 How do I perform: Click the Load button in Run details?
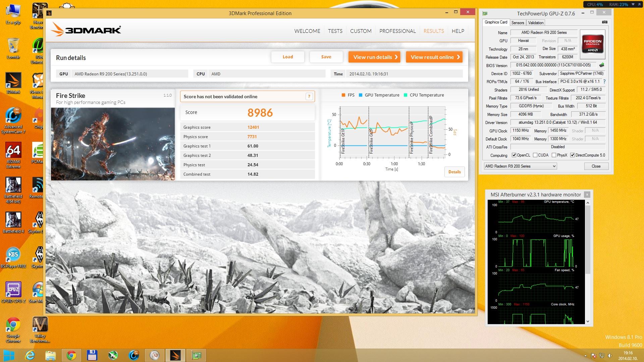288,57
